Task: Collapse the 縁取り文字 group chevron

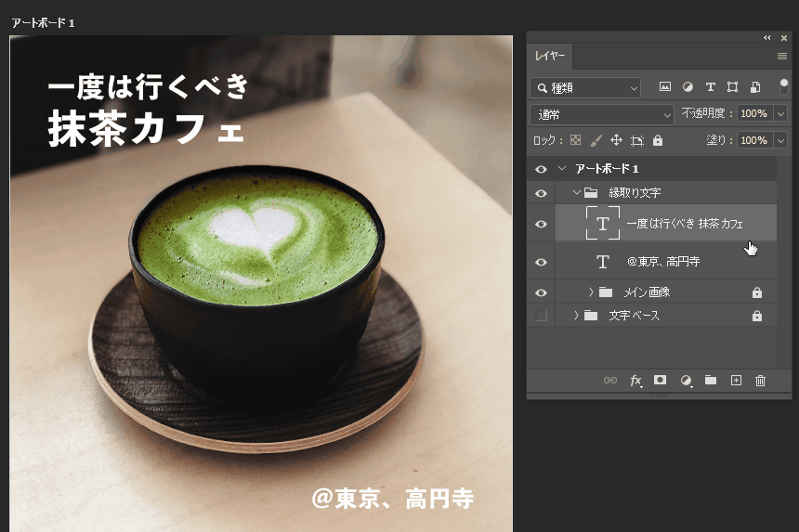Action: pyautogui.click(x=577, y=192)
